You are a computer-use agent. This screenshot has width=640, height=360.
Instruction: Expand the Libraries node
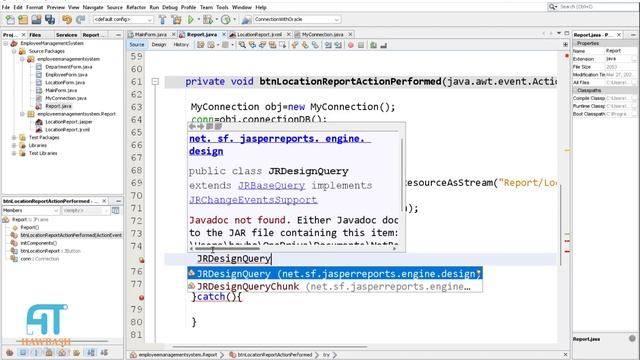[14, 145]
